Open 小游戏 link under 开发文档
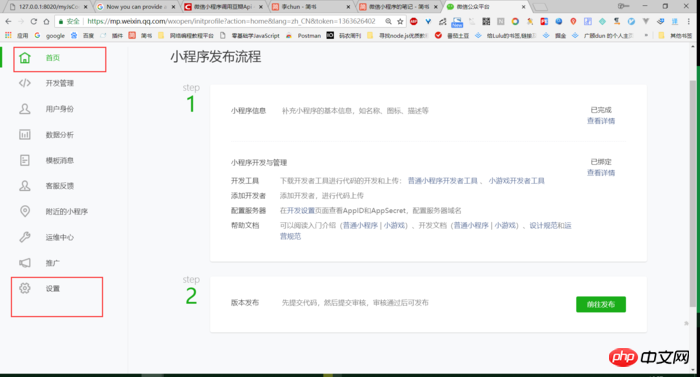The height and width of the screenshot is (377, 700). click(x=505, y=225)
